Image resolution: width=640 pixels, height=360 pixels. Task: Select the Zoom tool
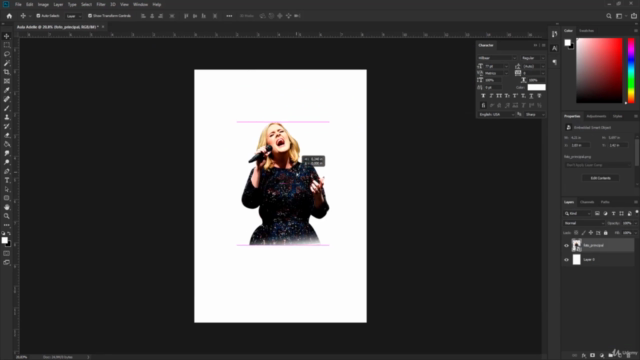click(7, 216)
